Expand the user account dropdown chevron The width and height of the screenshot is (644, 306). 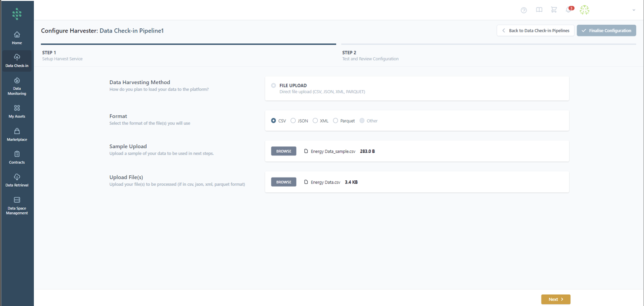[x=634, y=10]
